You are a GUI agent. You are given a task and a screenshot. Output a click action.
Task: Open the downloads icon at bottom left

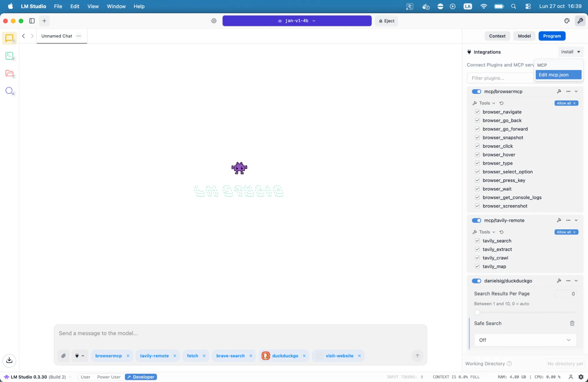pyautogui.click(x=9, y=360)
